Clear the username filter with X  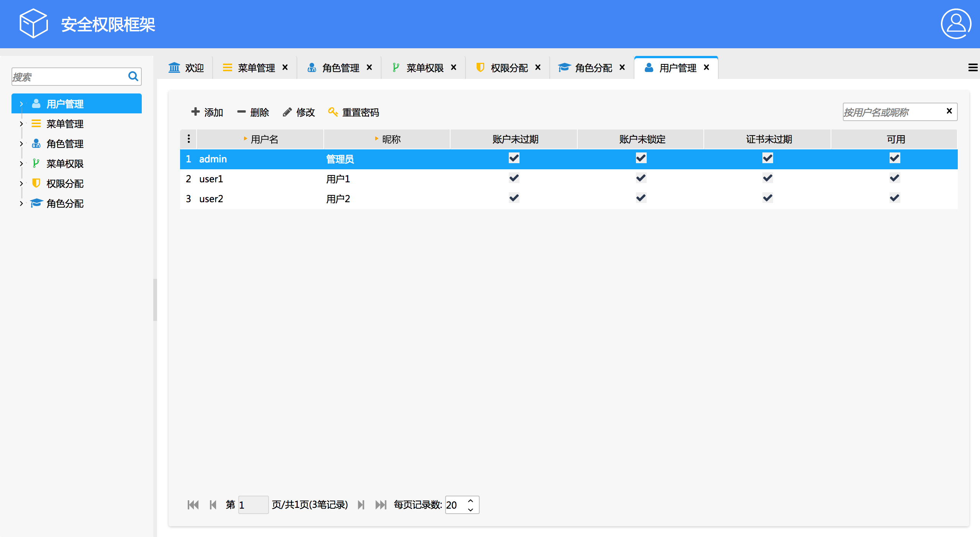point(949,111)
